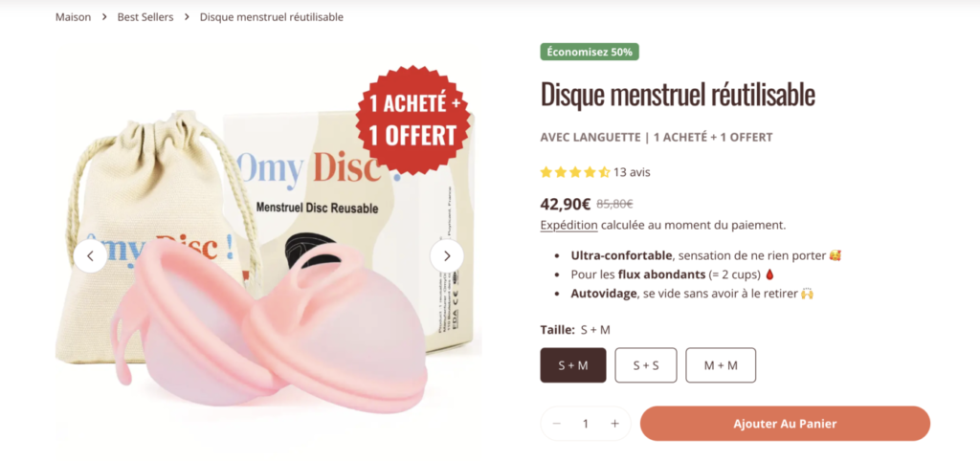
Task: Open the 'Best Sellers' breadcrumb link
Action: [x=145, y=17]
